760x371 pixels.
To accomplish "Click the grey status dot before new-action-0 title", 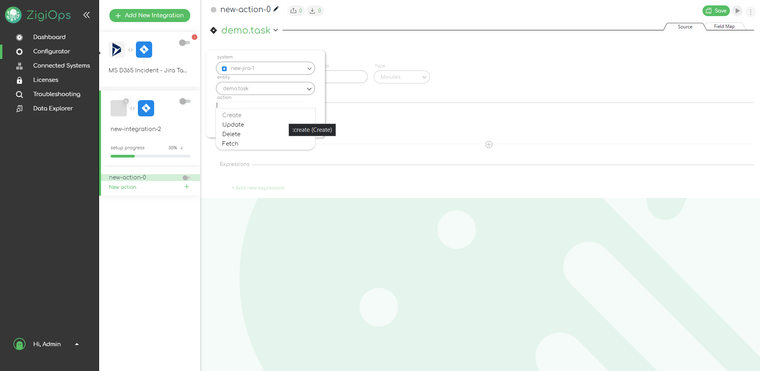I will pyautogui.click(x=213, y=10).
